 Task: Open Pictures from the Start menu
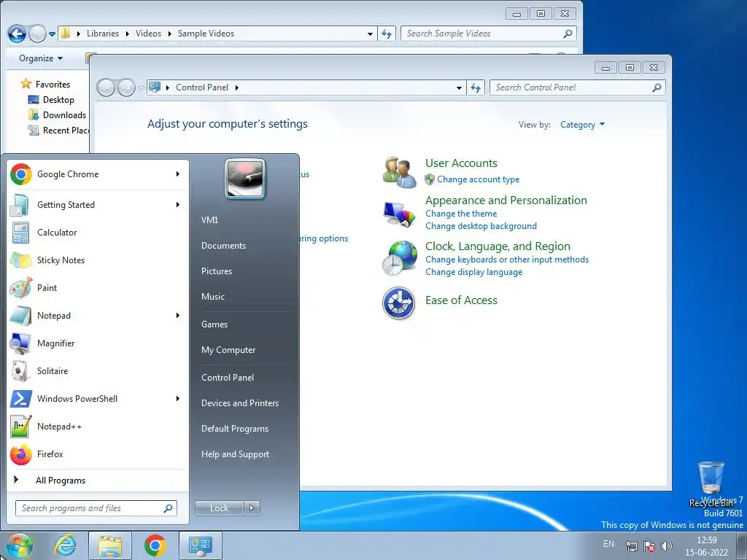pyautogui.click(x=217, y=271)
